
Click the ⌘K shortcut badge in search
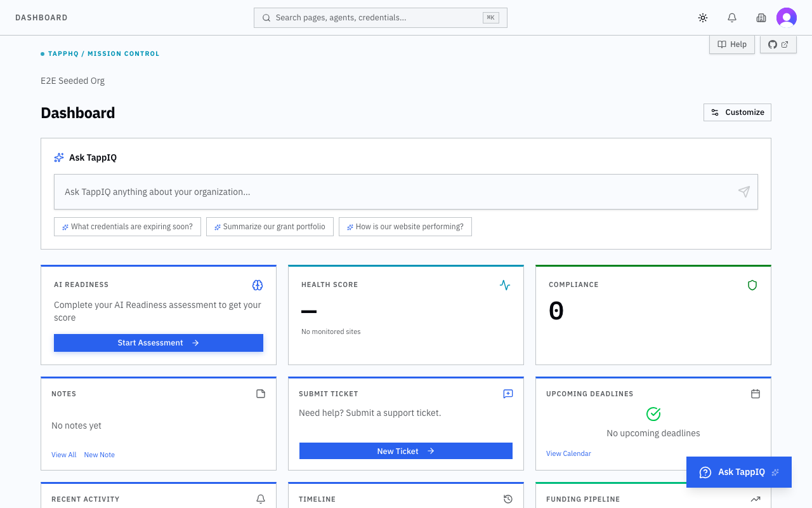coord(490,18)
